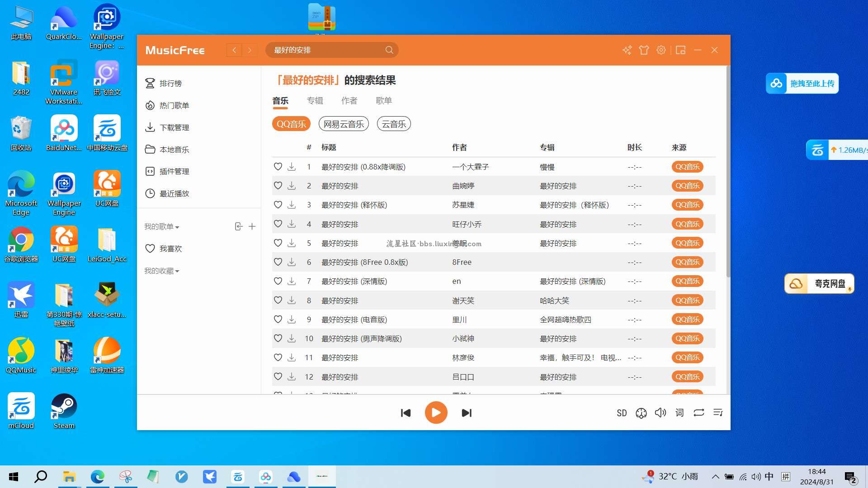Screen dimensions: 868x488
Task: Click the album 全网超嗨热歌四
Action: click(565, 319)
